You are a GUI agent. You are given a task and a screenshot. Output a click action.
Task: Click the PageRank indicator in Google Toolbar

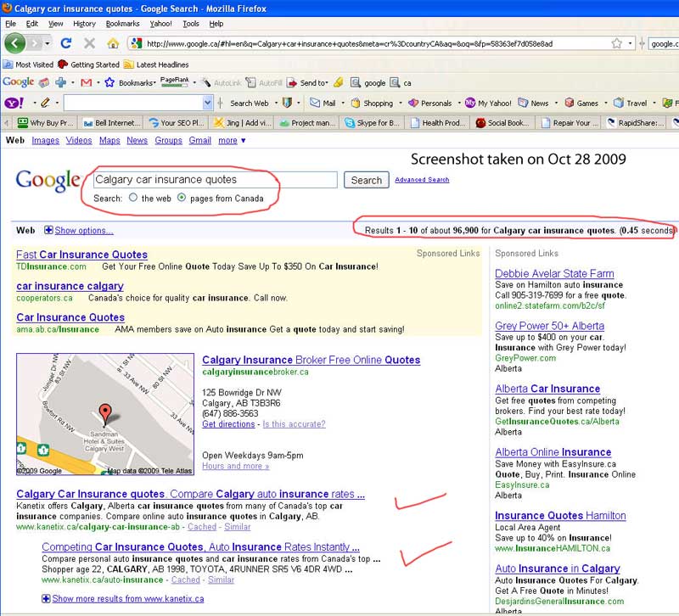tap(175, 82)
